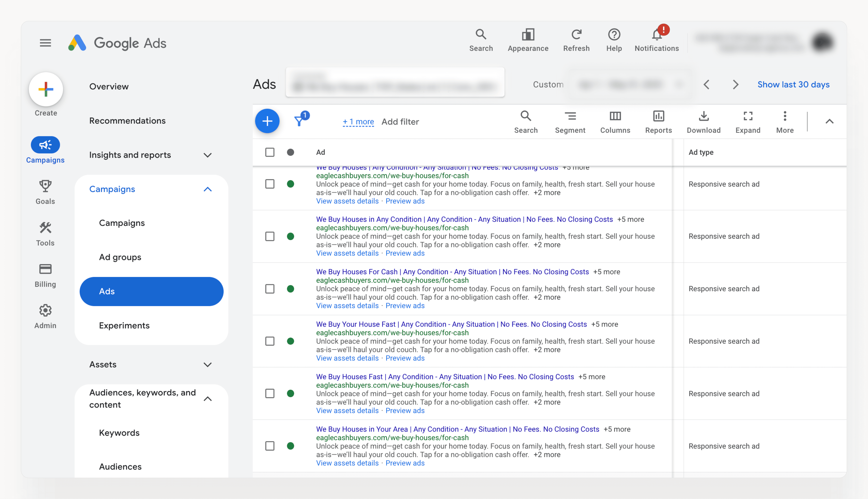Check the checkbox next to We Buy Houses Fast ad
Screen dimensions: 868x499
(270, 394)
